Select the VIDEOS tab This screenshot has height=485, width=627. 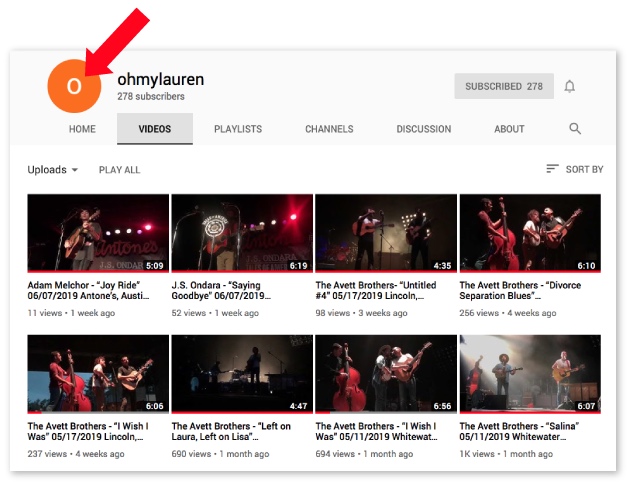click(155, 129)
